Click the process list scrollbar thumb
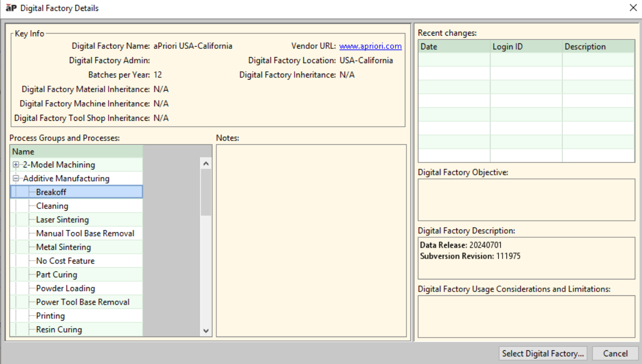 tap(206, 192)
